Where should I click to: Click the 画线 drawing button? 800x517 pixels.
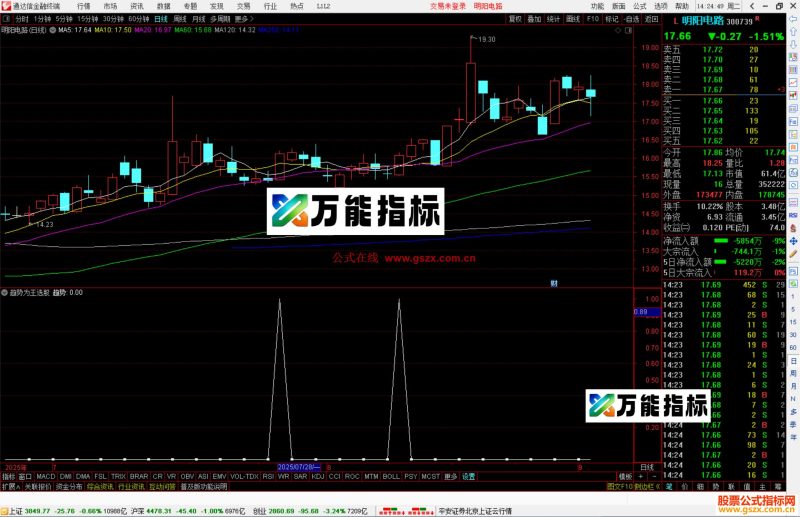(573, 19)
